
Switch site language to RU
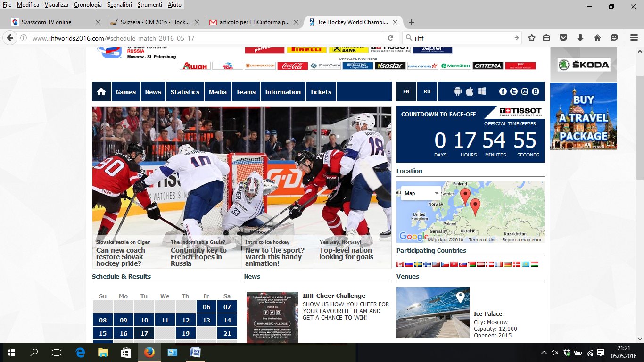point(427,92)
